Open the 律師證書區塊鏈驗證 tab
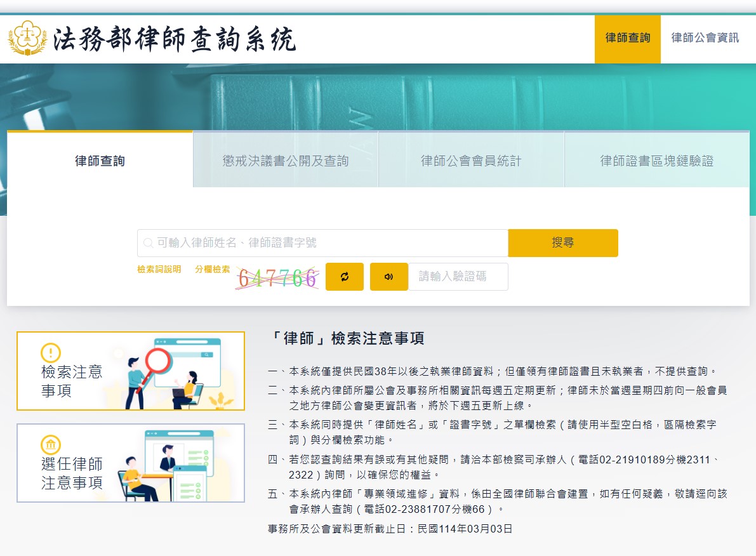This screenshot has height=556, width=756. pos(656,161)
